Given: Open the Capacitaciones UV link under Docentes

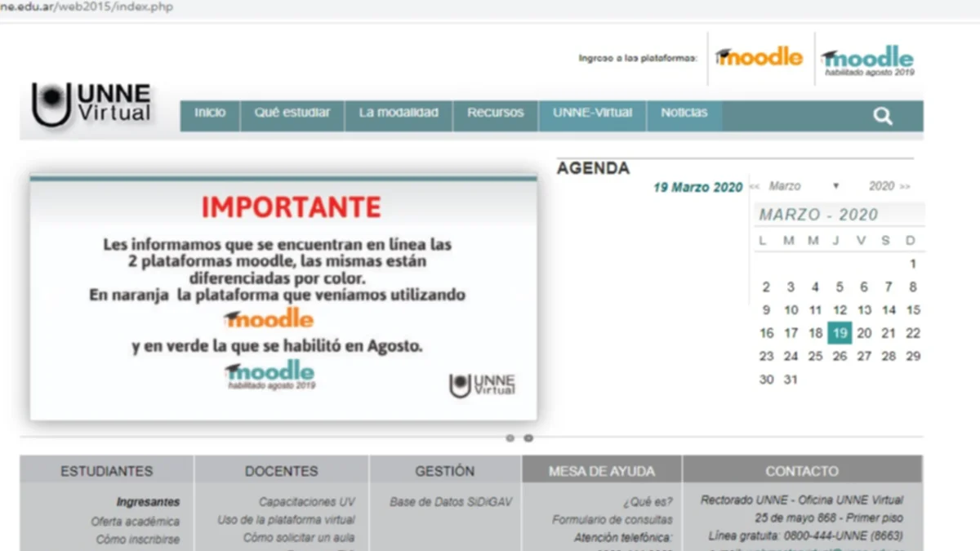Looking at the screenshot, I should (307, 502).
